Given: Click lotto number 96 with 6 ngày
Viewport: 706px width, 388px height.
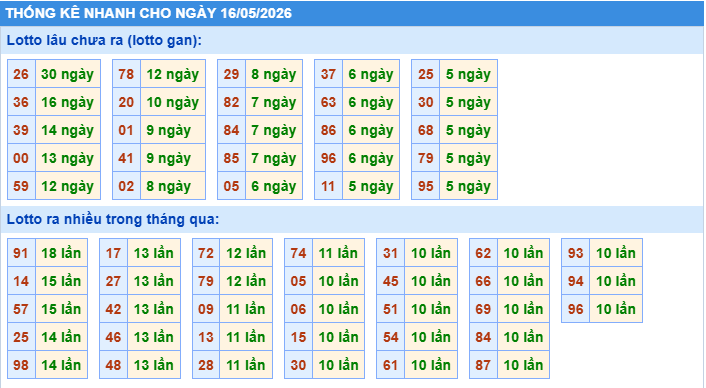Looking at the screenshot, I should (329, 158).
